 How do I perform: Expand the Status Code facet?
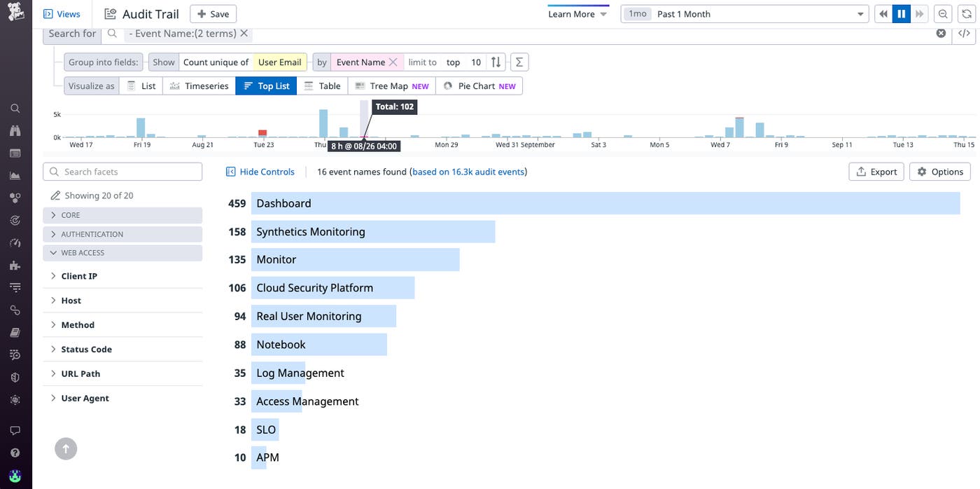[x=85, y=349]
